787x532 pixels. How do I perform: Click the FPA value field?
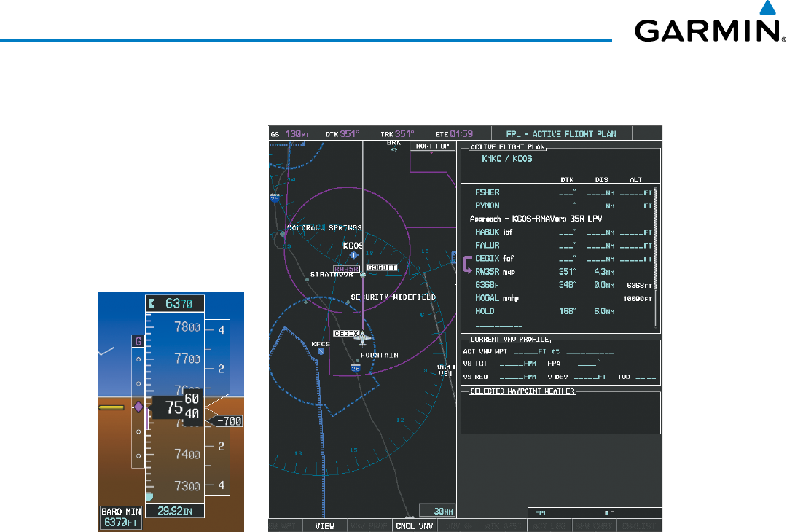tap(588, 364)
